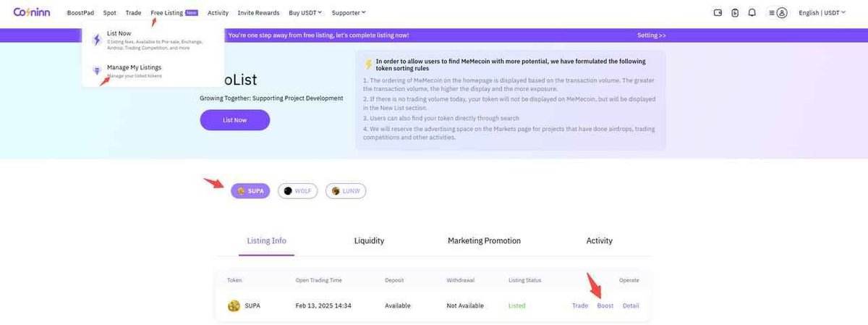Screen dimensions: 868x325
Task: Open the wallet icon in header
Action: (718, 12)
